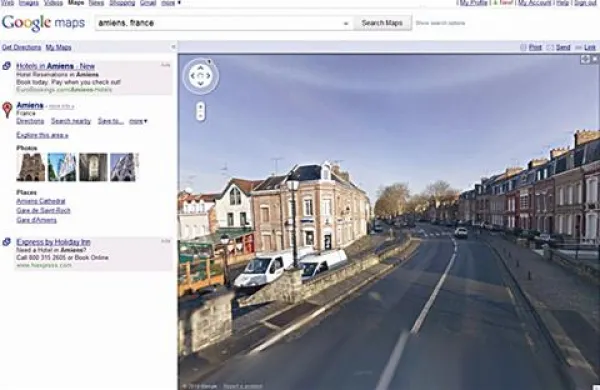Click Sign out

(x=585, y=3)
